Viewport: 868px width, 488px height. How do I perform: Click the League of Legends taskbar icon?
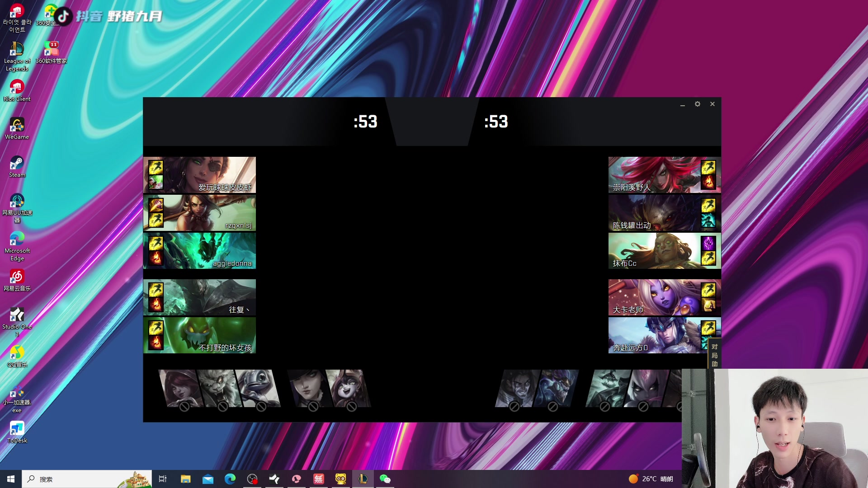point(363,479)
